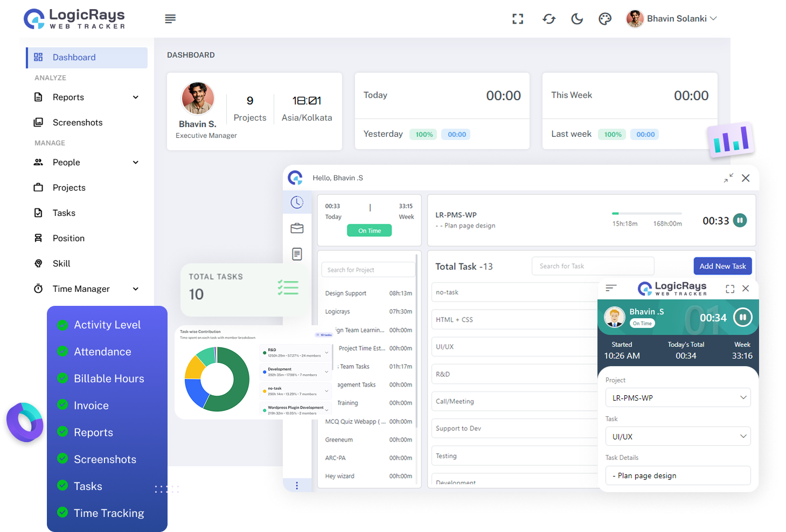Open the briefcase projects icon in tracker

297,228
